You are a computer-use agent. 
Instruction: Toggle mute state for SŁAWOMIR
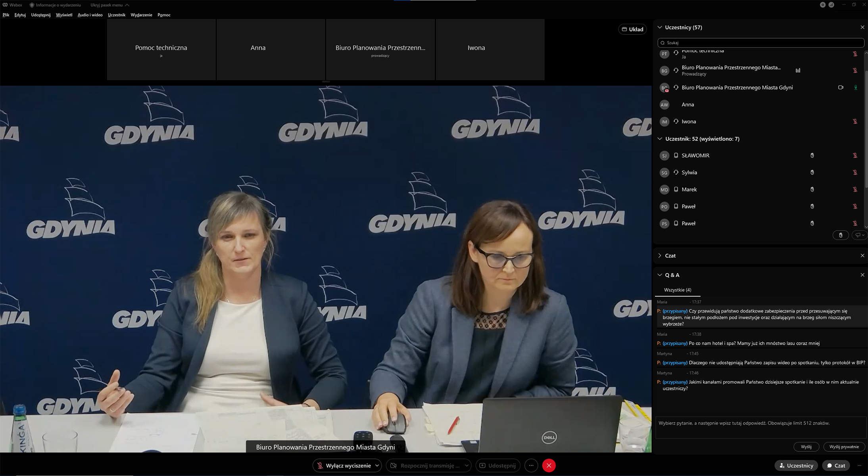855,155
